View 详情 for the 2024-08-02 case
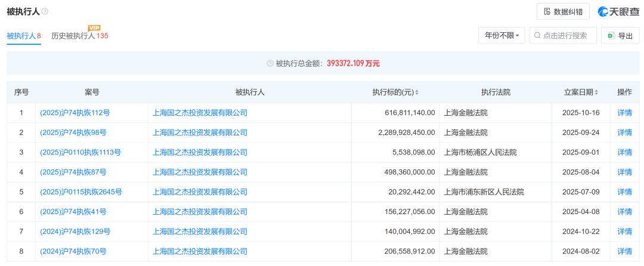 [x=624, y=251]
